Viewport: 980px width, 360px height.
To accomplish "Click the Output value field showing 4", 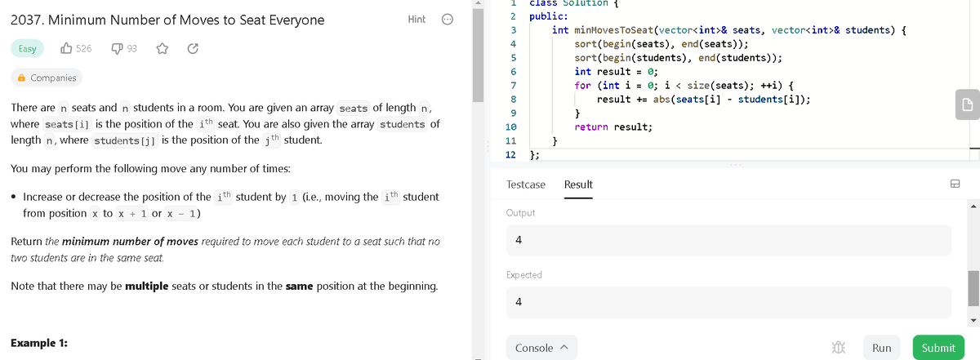I will pos(728,240).
